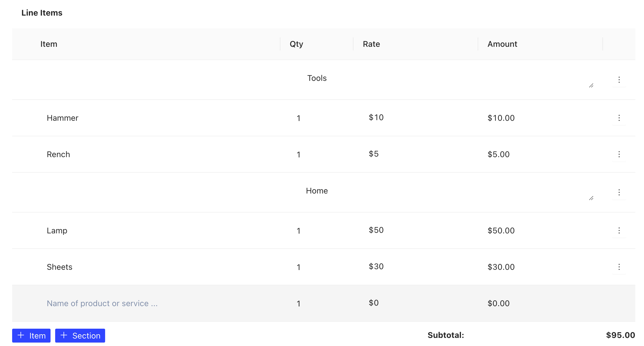Click the Qty column header
The image size is (644, 346).
(296, 44)
